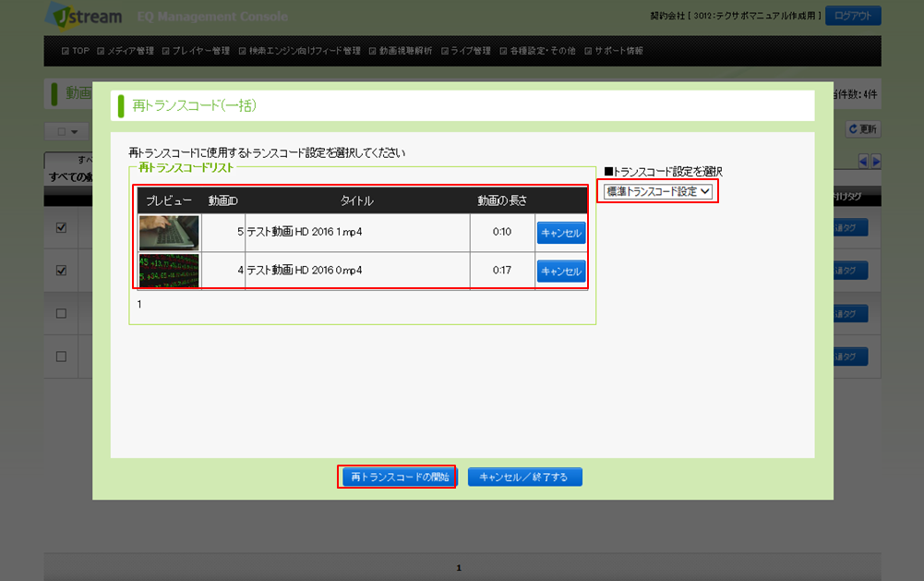Open the 標準トランスコード設定 dropdown
This screenshot has width=924, height=581.
click(658, 191)
